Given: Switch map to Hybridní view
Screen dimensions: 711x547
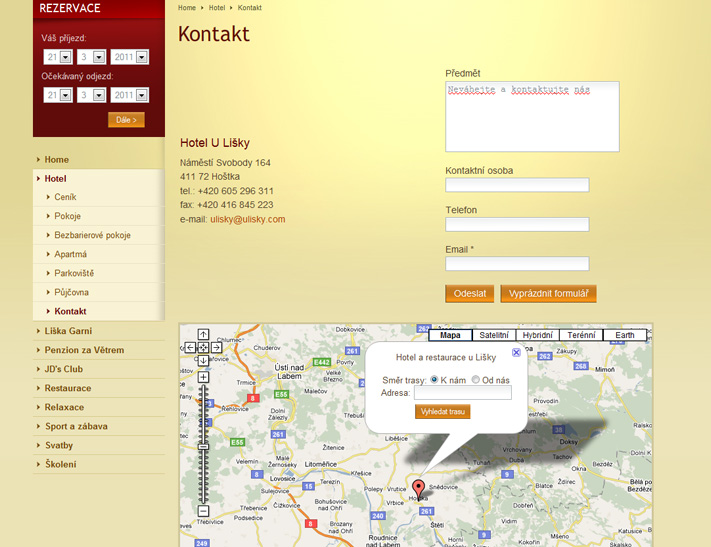Looking at the screenshot, I should click(x=537, y=335).
